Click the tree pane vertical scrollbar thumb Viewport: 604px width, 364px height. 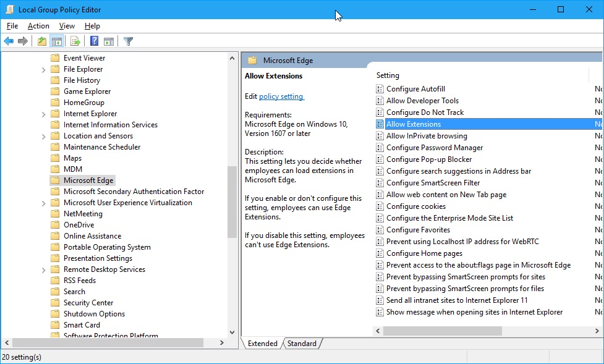[x=232, y=202]
